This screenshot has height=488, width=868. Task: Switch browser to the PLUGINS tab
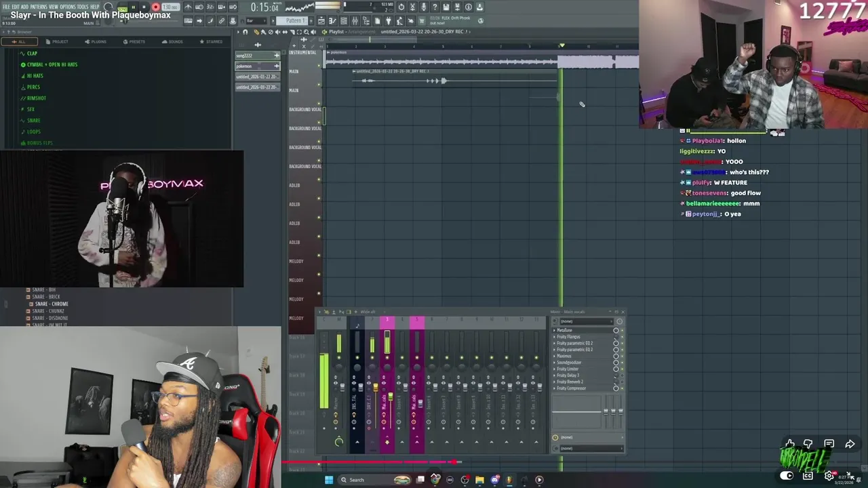(96, 41)
